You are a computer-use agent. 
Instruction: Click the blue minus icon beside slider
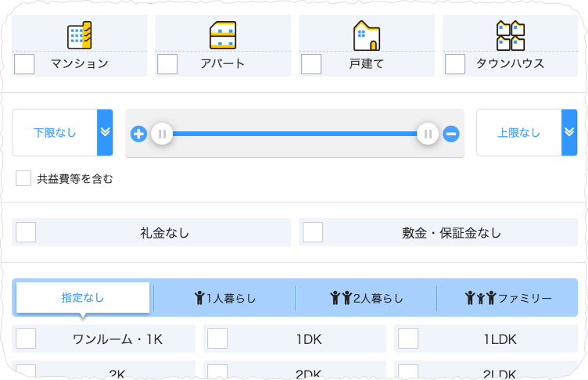click(x=451, y=134)
